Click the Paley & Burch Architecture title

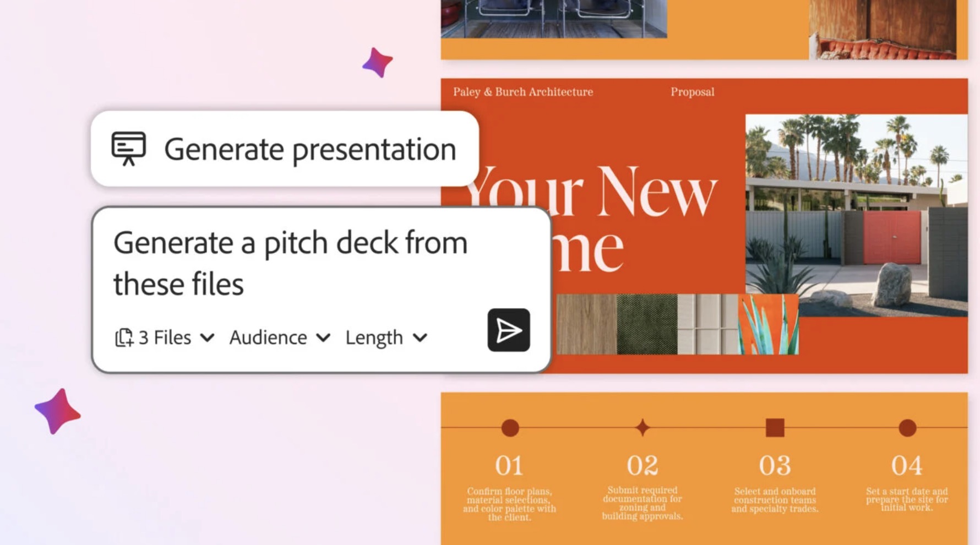click(522, 92)
